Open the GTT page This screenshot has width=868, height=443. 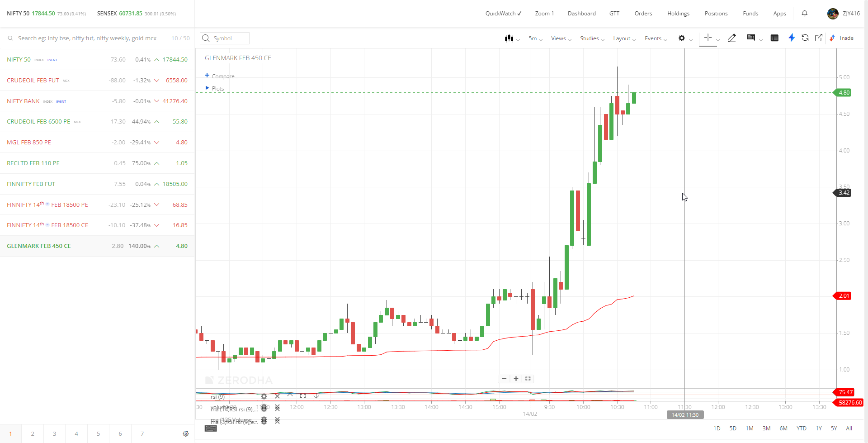tap(614, 14)
